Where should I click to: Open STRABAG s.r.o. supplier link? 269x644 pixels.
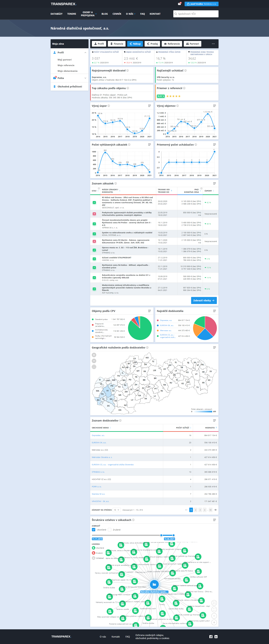point(98,472)
